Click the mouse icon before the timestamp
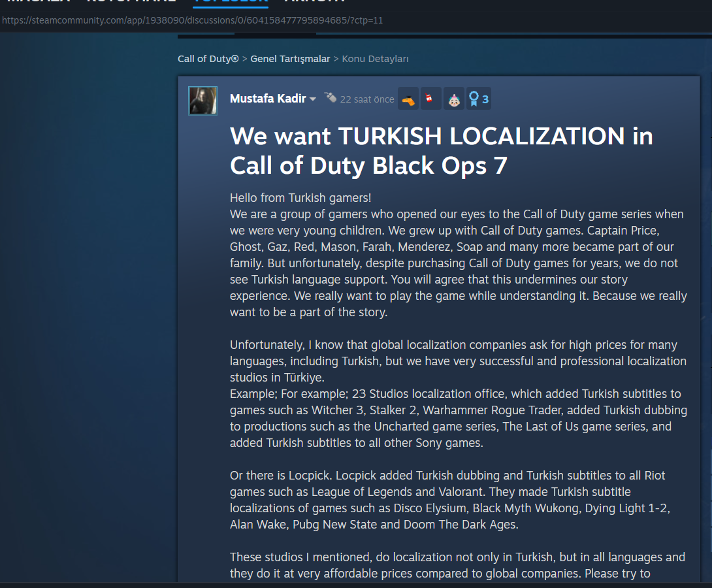This screenshot has width=712, height=588. [x=331, y=98]
